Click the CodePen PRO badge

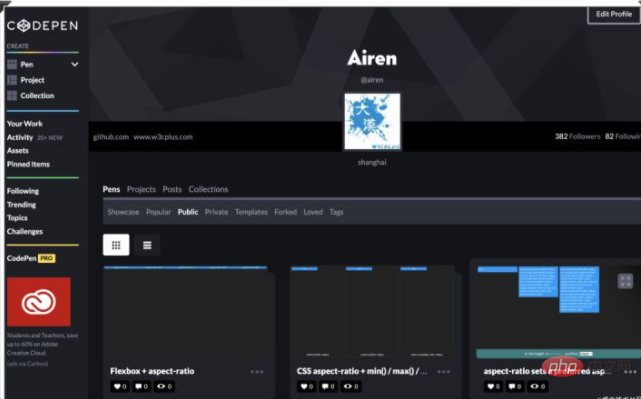pyautogui.click(x=47, y=258)
